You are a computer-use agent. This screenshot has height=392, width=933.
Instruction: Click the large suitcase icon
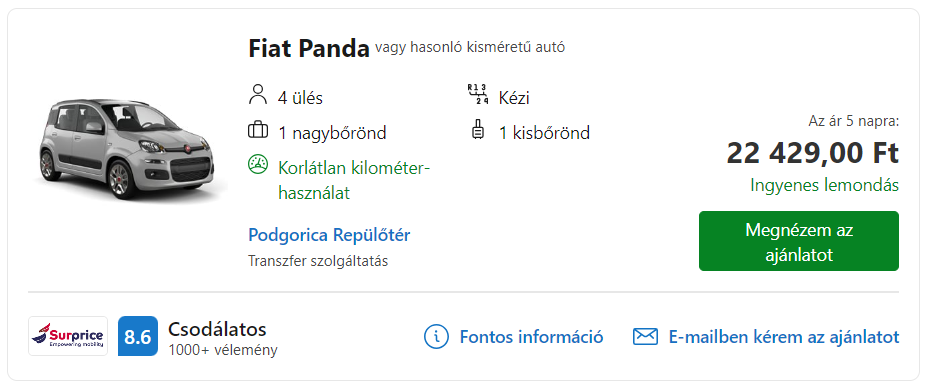pos(258,130)
